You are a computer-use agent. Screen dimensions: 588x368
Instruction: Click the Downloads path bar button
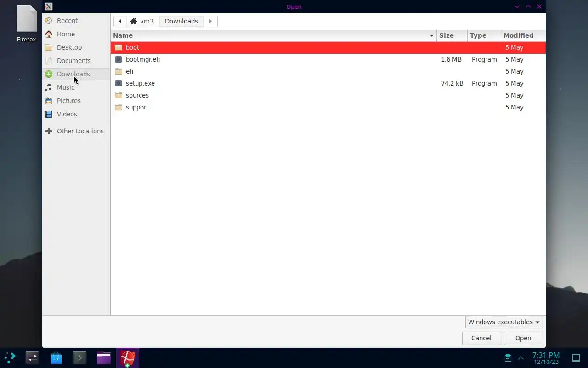pyautogui.click(x=181, y=21)
